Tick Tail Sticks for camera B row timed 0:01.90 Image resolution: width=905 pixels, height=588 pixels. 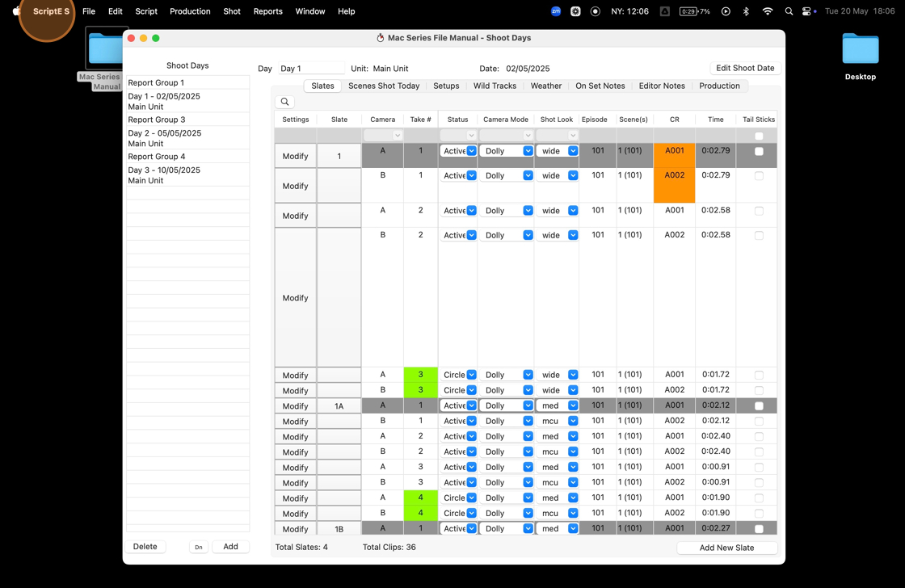(759, 514)
